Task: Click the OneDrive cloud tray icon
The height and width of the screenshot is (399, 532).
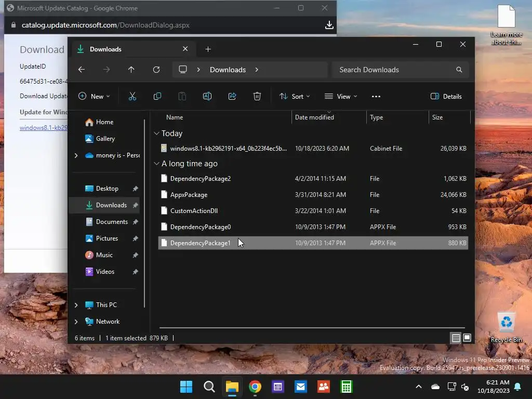Action: (x=435, y=387)
